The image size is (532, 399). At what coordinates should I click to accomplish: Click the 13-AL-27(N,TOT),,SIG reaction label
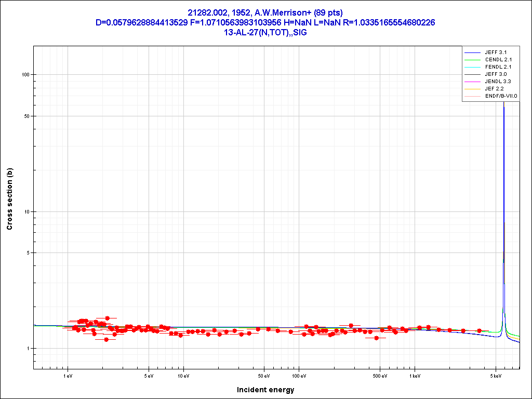pyautogui.click(x=265, y=32)
